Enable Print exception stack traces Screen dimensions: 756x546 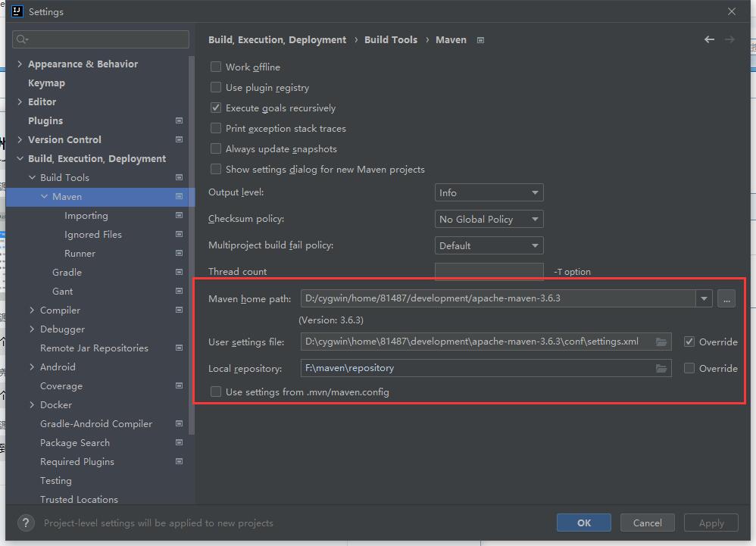[216, 128]
